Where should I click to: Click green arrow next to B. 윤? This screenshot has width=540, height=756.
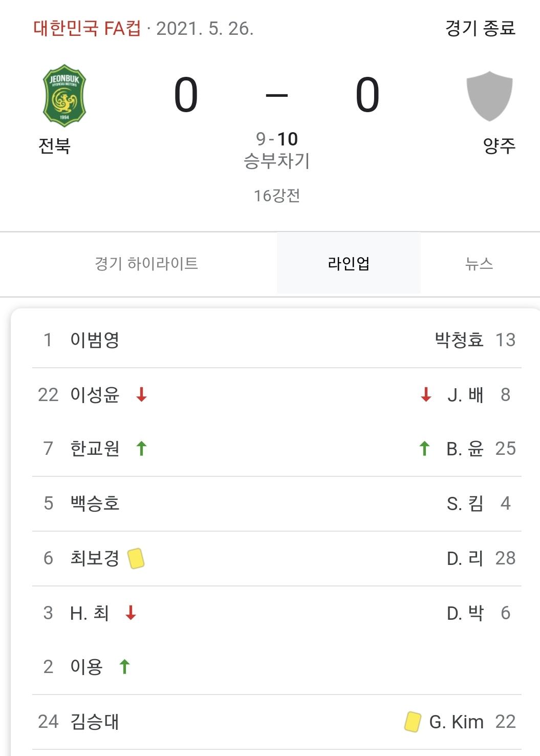coord(424,448)
